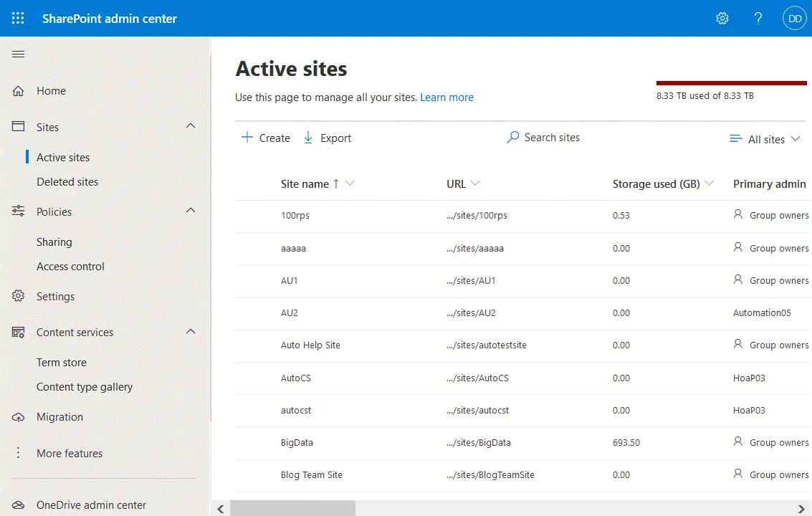
Task: Open the Storage used column dropdown
Action: 709,183
